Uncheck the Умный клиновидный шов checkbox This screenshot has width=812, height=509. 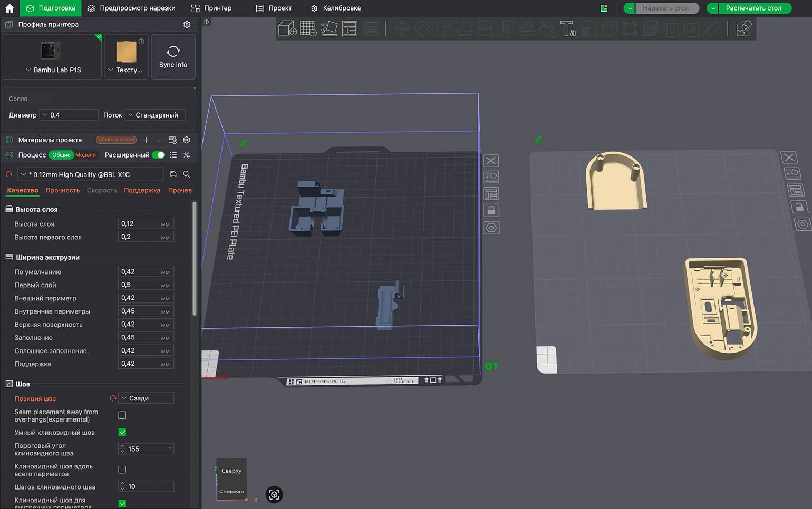122,432
